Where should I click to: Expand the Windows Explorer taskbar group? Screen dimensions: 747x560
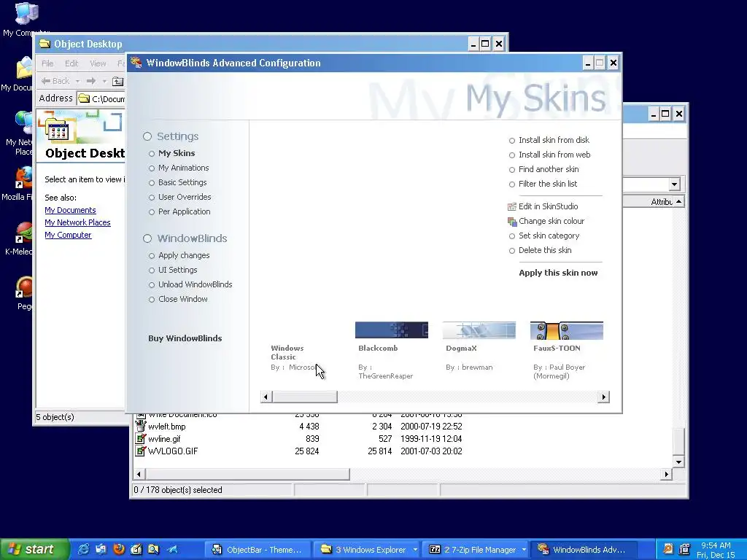415,550
